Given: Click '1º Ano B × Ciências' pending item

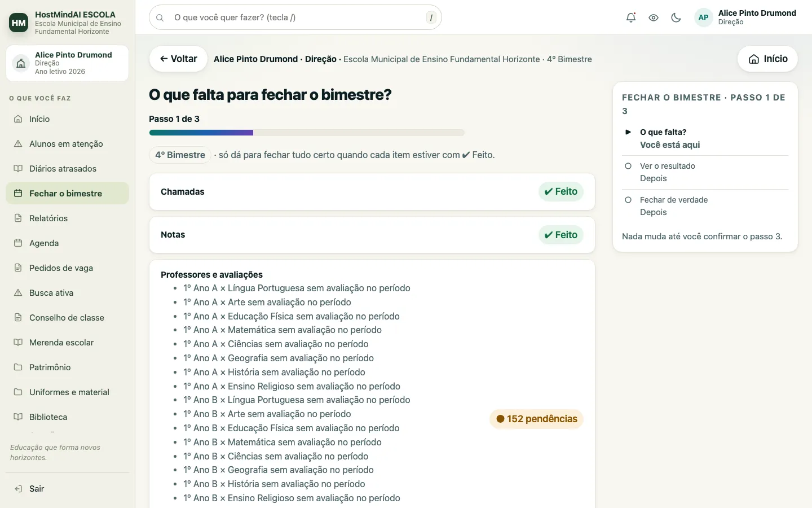Looking at the screenshot, I should 276,456.
